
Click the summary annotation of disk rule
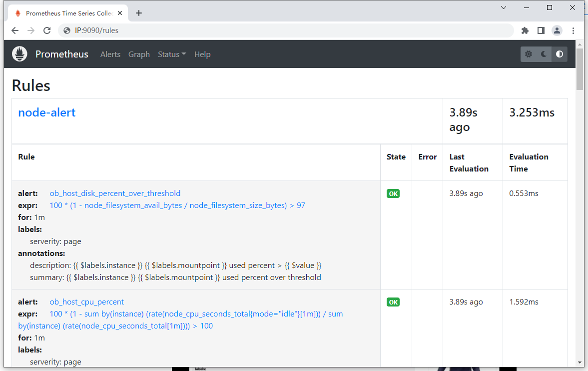point(175,277)
